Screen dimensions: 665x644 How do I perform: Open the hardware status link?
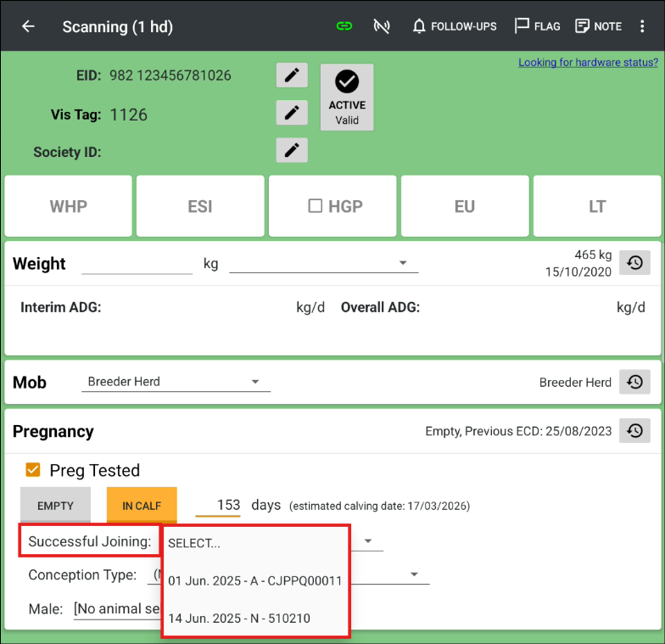click(x=588, y=62)
